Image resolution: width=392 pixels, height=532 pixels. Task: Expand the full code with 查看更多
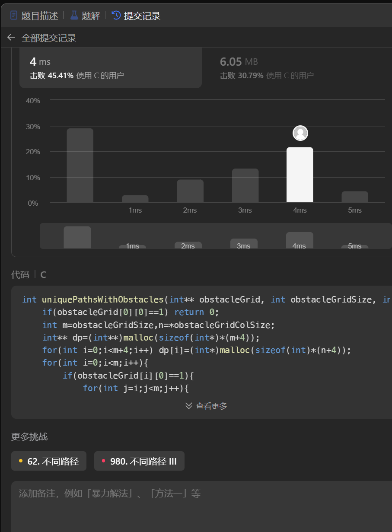(x=211, y=406)
